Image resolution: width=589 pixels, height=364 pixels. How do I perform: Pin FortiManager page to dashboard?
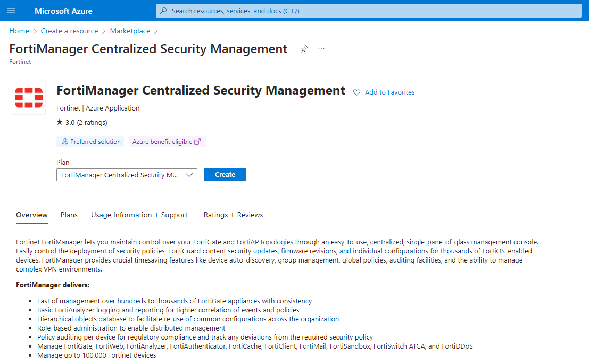point(304,49)
